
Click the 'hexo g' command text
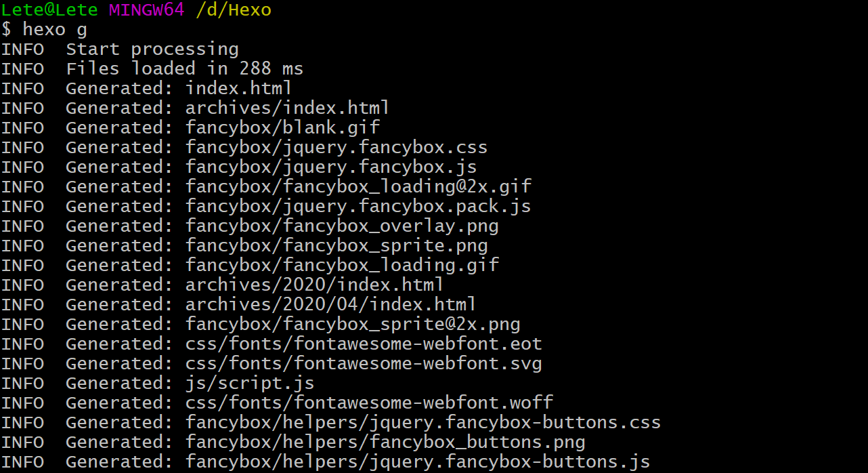pos(54,30)
